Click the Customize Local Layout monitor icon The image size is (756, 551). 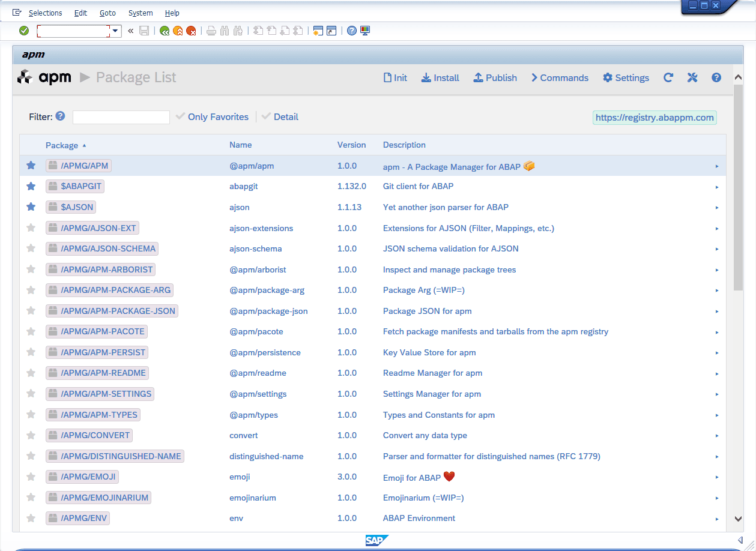pyautogui.click(x=365, y=31)
